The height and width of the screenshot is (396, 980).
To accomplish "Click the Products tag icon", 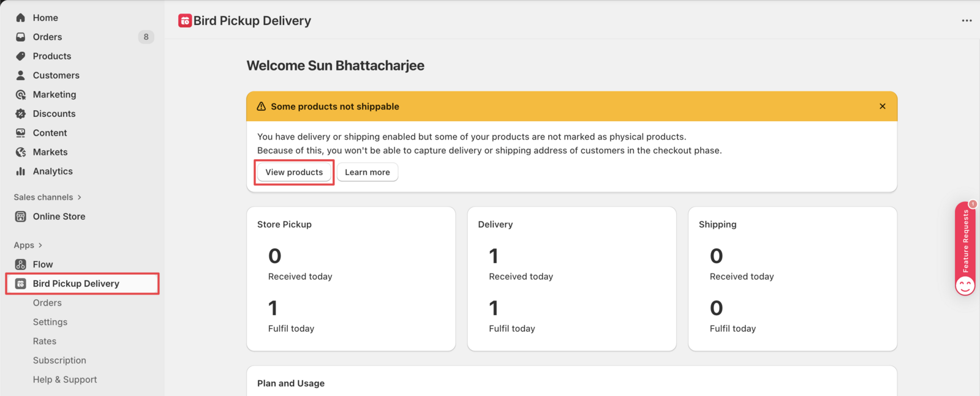I will pos(21,56).
